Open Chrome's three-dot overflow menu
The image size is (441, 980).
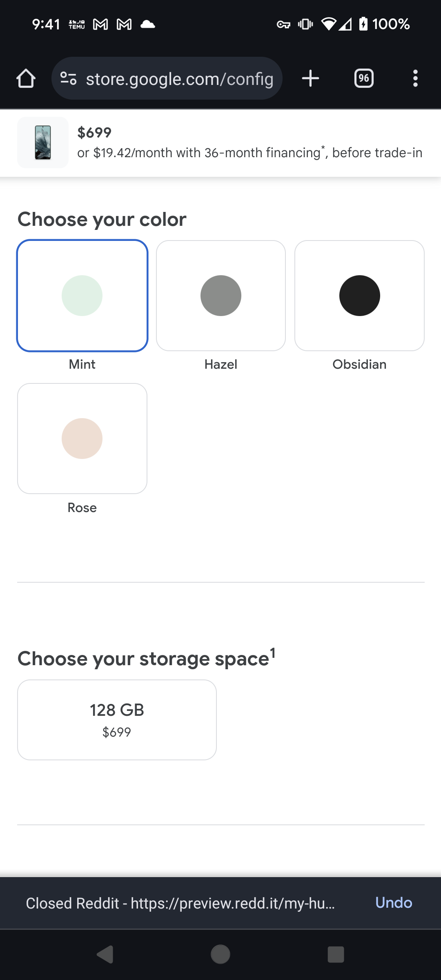pos(415,78)
